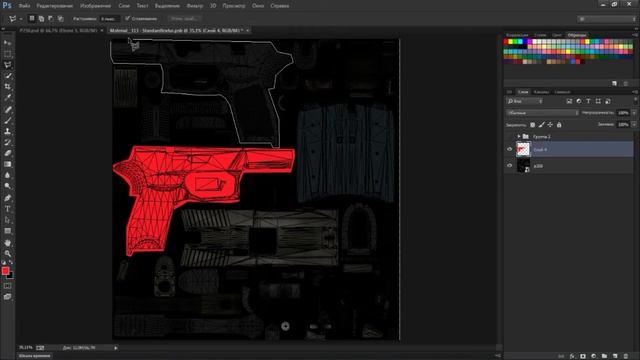The width and height of the screenshot is (640, 360).
Task: Click the delete layer trash icon
Action: tap(626, 356)
